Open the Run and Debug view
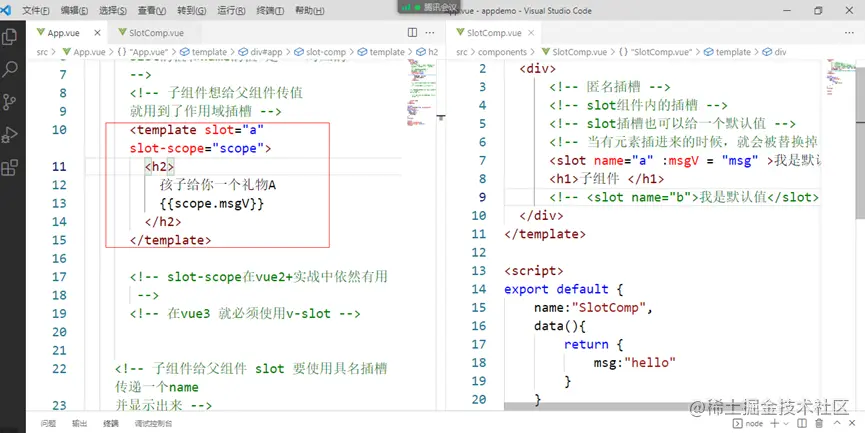This screenshot has height=433, width=865. 10,134
